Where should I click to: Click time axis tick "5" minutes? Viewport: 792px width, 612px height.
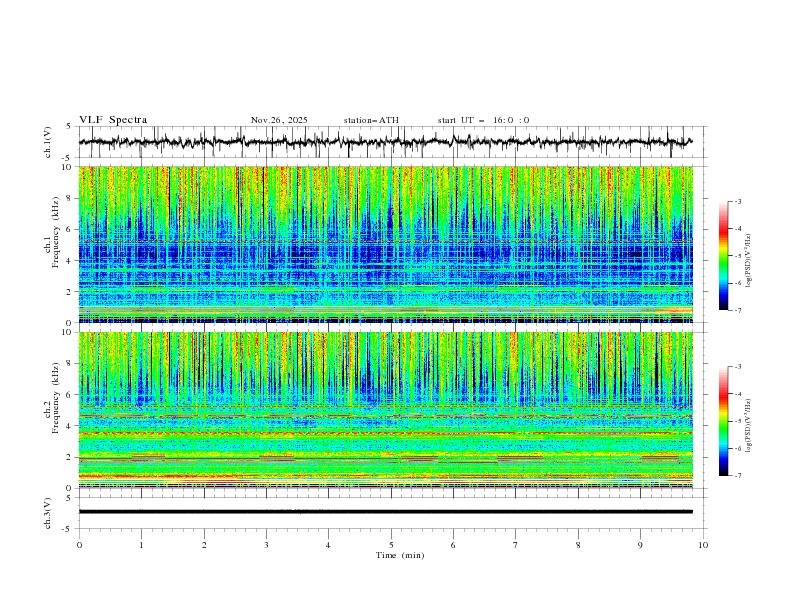(391, 545)
